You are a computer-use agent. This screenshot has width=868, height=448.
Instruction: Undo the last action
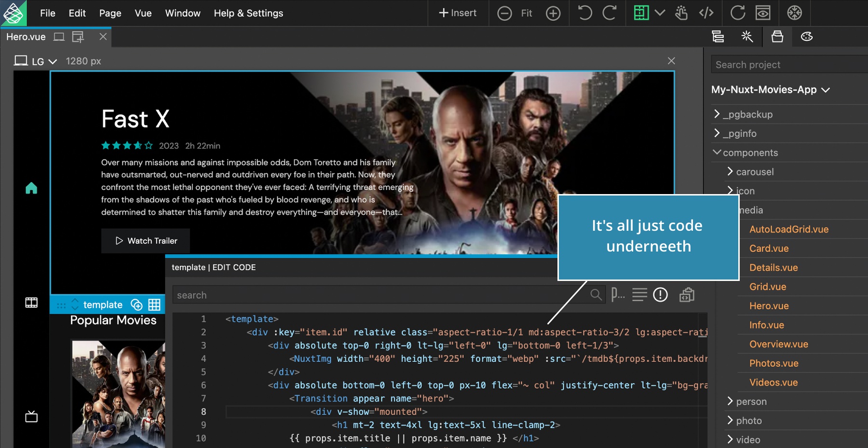click(584, 13)
